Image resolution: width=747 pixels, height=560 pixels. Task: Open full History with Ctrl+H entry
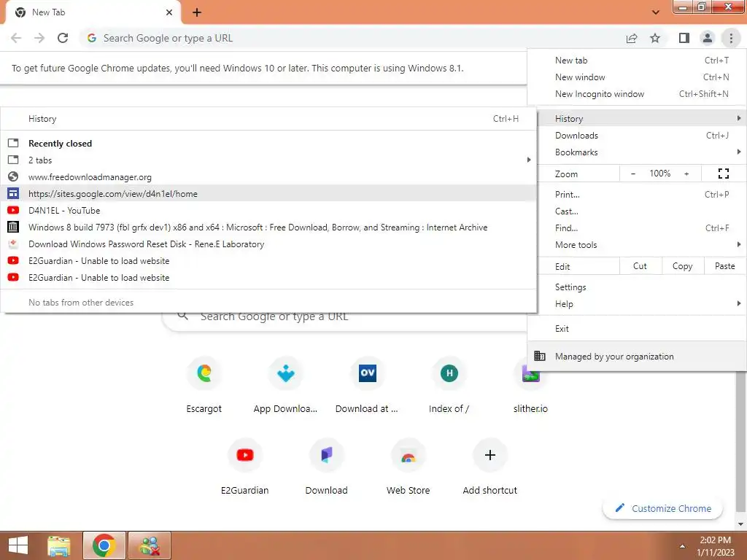coord(268,119)
